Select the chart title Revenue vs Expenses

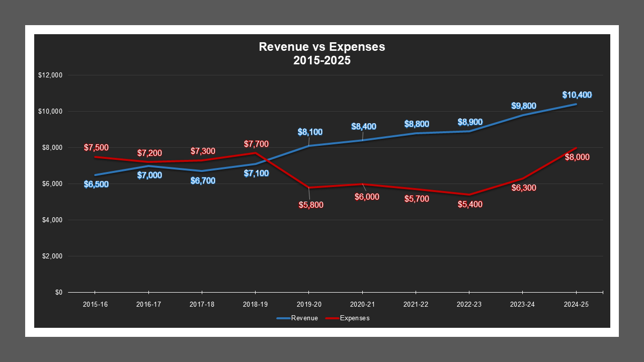(x=321, y=47)
